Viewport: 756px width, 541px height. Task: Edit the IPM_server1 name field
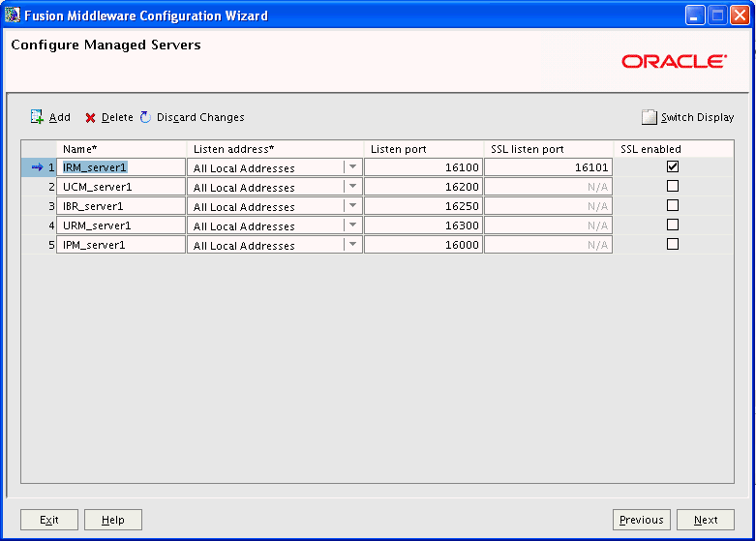click(121, 245)
